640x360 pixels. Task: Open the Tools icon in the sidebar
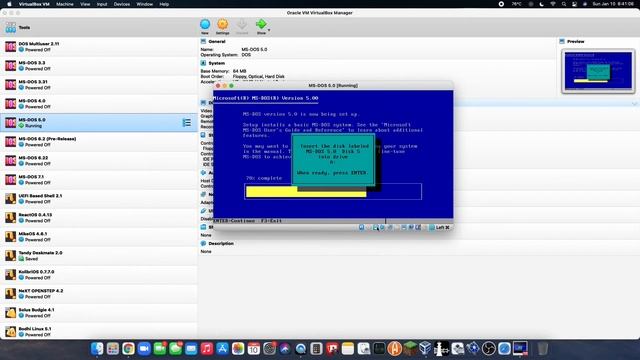pyautogui.click(x=11, y=28)
